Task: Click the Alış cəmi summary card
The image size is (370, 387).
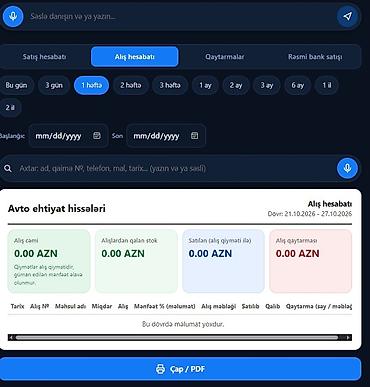Action: [x=49, y=261]
